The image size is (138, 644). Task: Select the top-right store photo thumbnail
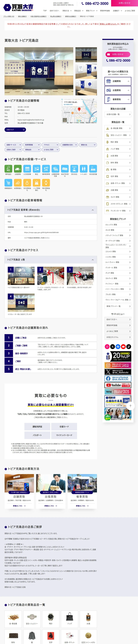click(x=86, y=55)
